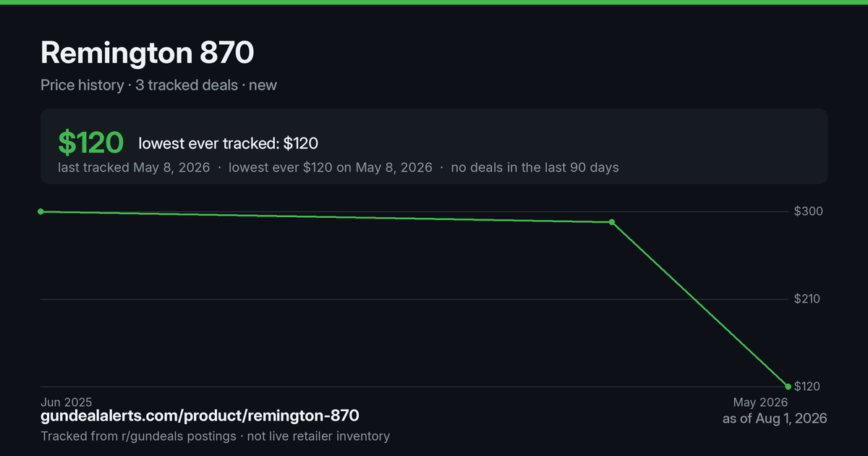The height and width of the screenshot is (456, 868).
Task: Click the middle data point on chart
Action: point(612,222)
